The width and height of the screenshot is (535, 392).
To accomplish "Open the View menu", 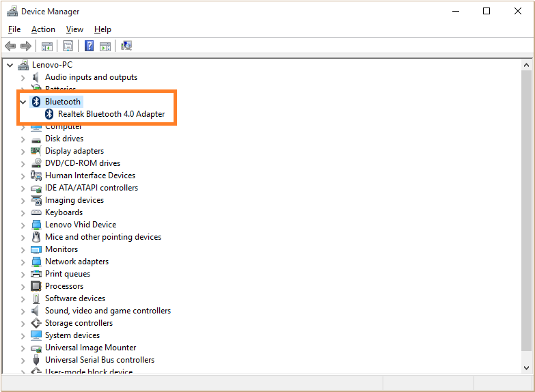I will 74,29.
